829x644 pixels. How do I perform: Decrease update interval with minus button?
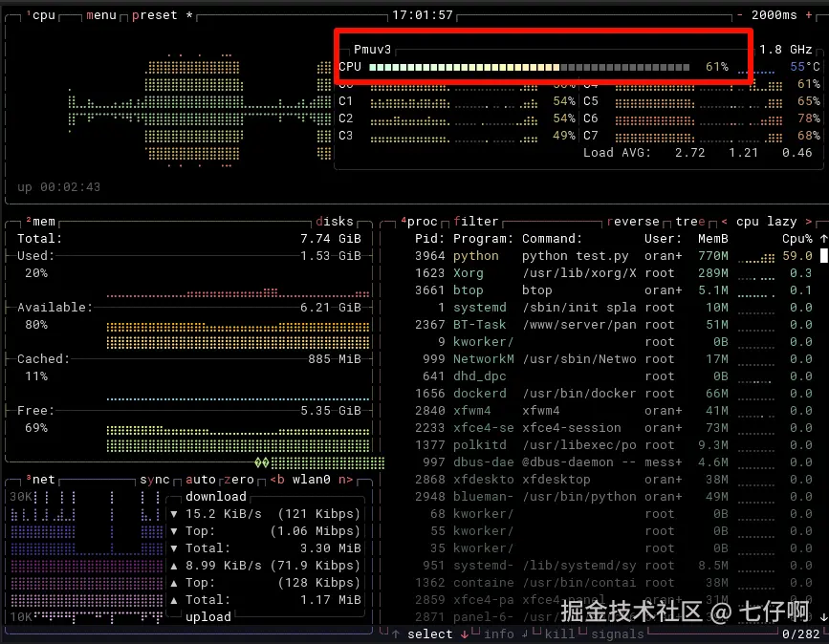click(x=740, y=15)
